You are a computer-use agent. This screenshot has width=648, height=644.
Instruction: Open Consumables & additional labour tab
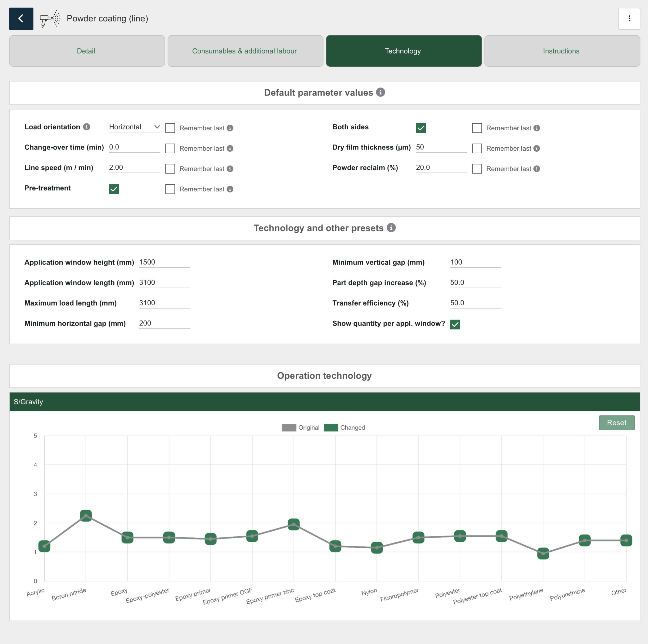point(245,51)
